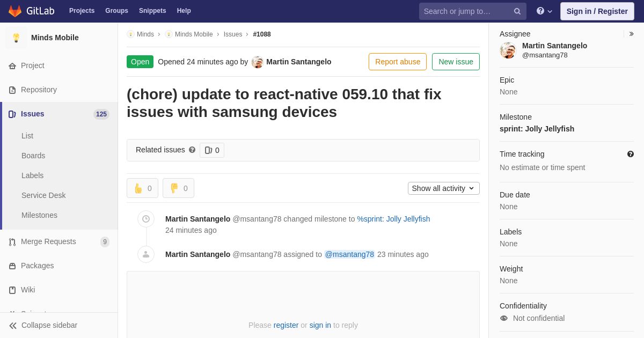Click the assignee avatar in right sidebar
This screenshot has height=338, width=644.
pyautogui.click(x=508, y=50)
